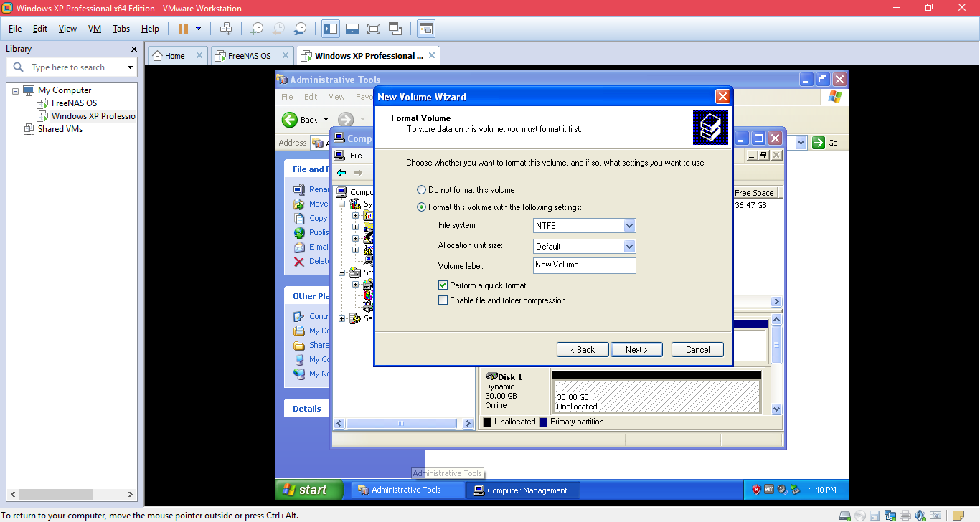The height and width of the screenshot is (522, 980).
Task: Expand the Services and Applications tree node
Action: click(342, 319)
